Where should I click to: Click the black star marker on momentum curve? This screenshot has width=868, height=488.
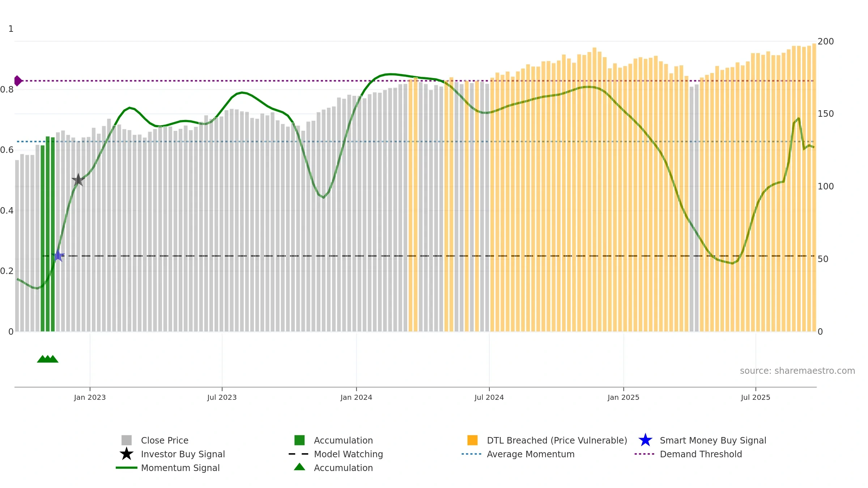pyautogui.click(x=78, y=180)
